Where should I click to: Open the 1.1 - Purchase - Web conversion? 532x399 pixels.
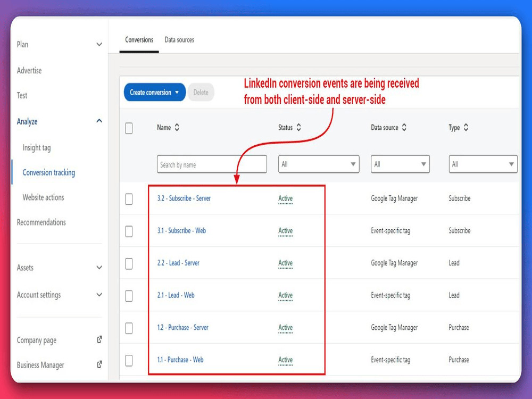click(x=180, y=359)
